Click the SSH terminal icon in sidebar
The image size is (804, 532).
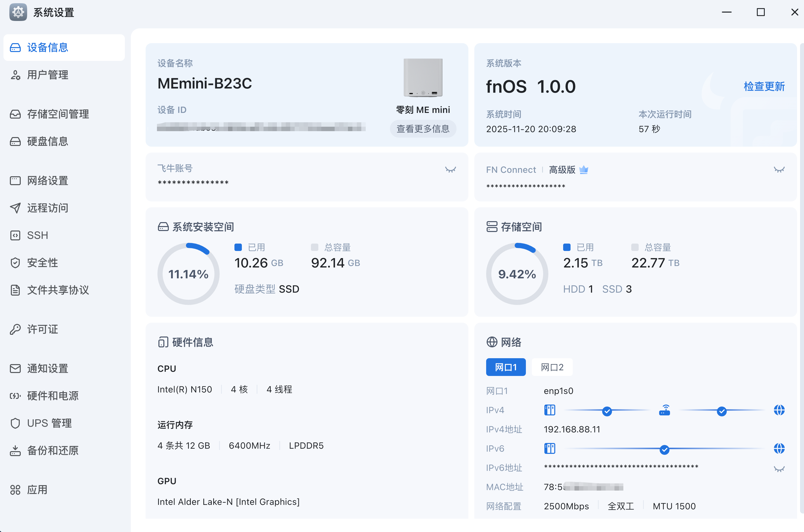[15, 235]
